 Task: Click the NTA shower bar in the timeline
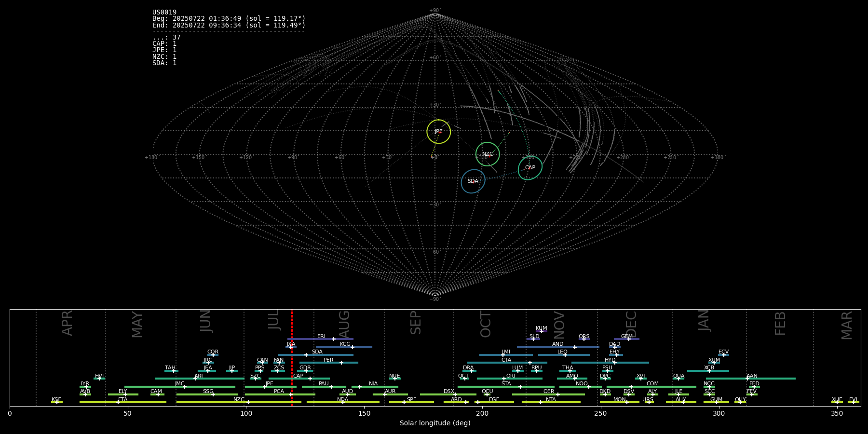coord(551,402)
